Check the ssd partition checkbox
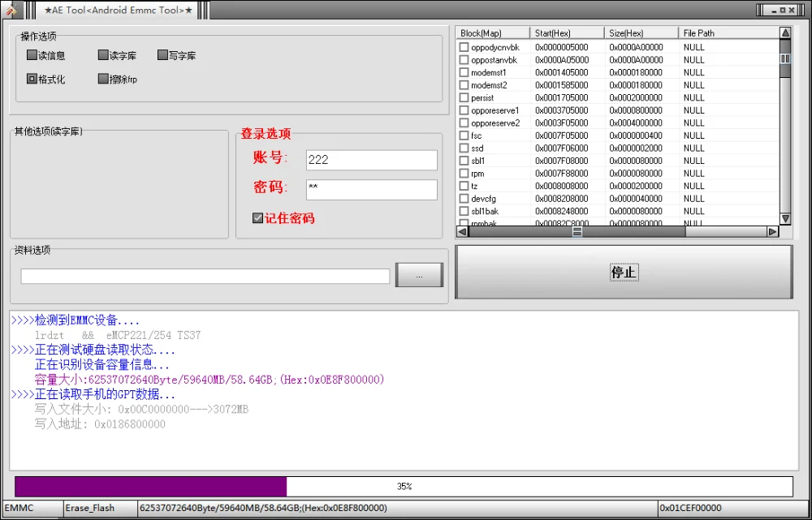The image size is (812, 520). click(x=464, y=148)
